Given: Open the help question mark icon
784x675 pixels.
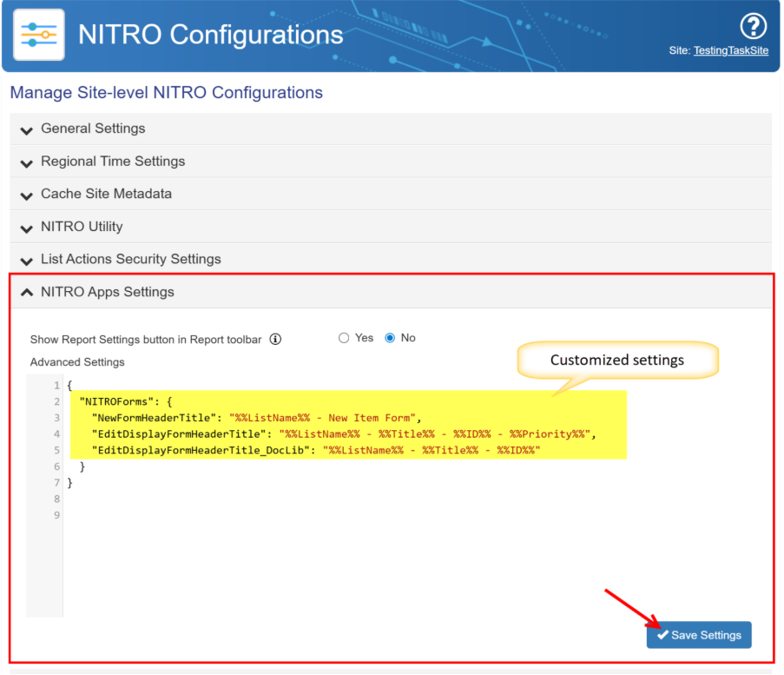Looking at the screenshot, I should pyautogui.click(x=752, y=26).
